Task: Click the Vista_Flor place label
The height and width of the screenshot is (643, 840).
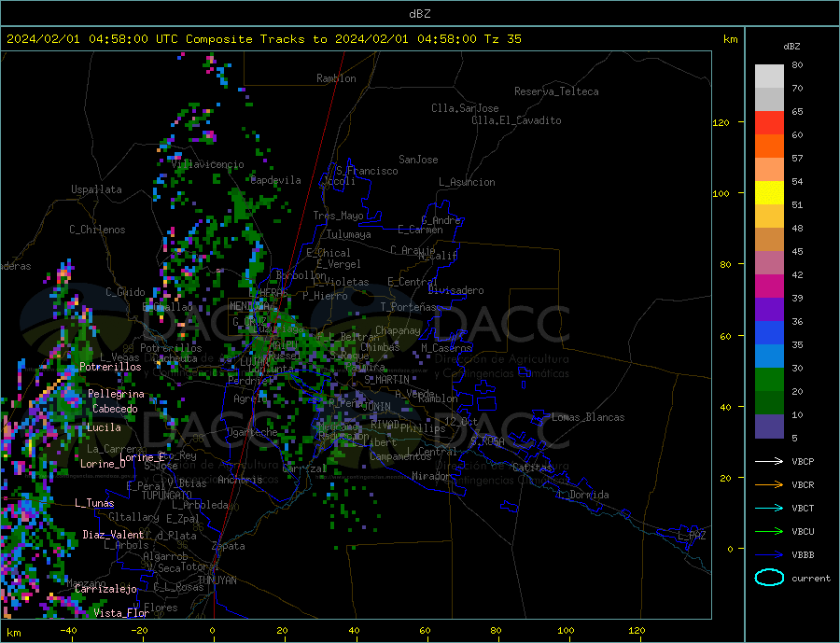Action: [x=121, y=613]
